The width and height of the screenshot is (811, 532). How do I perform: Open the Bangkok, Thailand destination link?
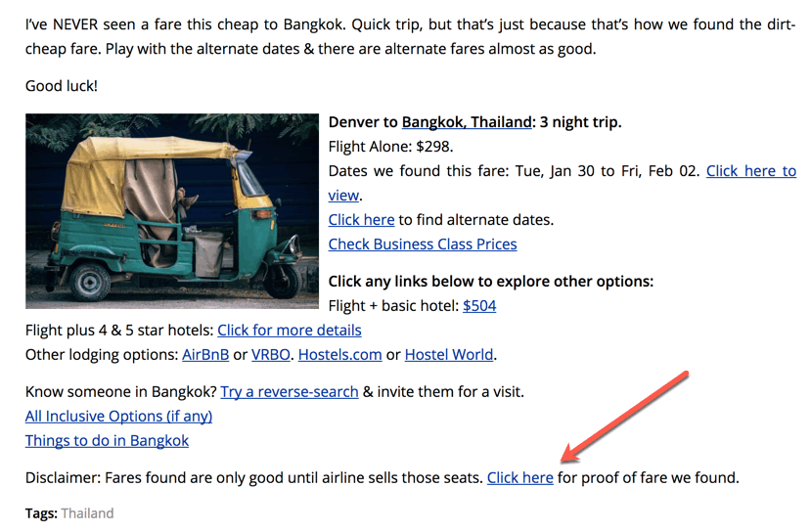click(x=466, y=122)
